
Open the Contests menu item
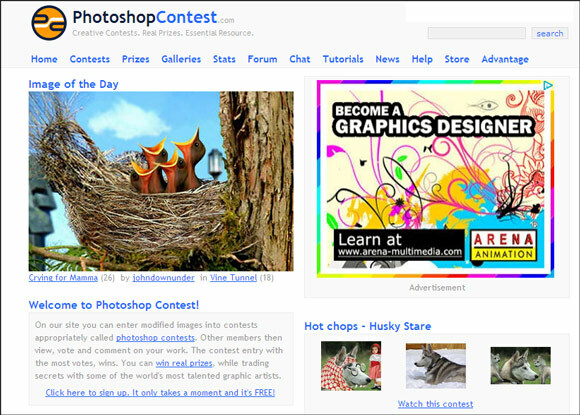point(90,59)
